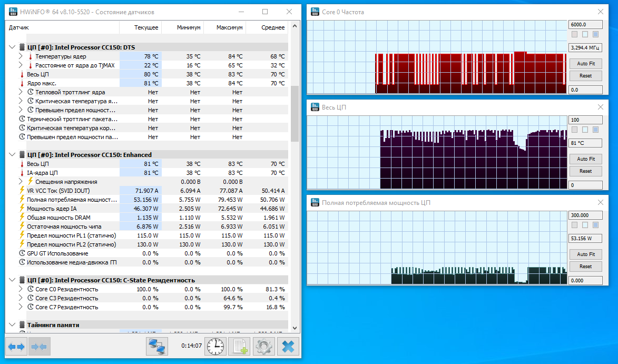
Task: Click the chip icon of C-State Резидентность
Action: coord(22,280)
